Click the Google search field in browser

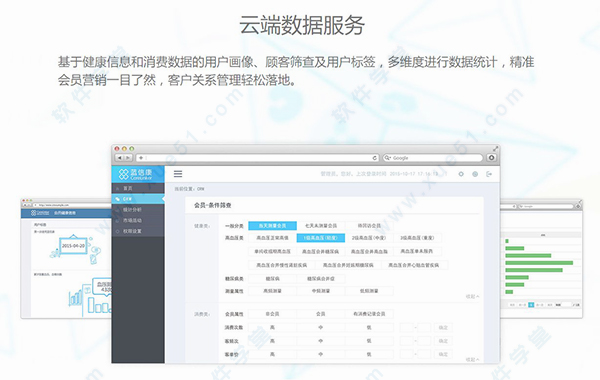(x=432, y=158)
